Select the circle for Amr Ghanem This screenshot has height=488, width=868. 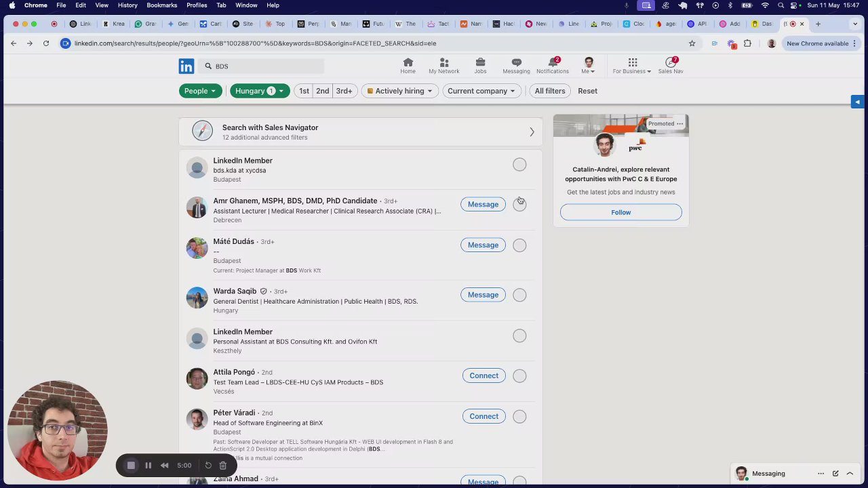pos(519,205)
